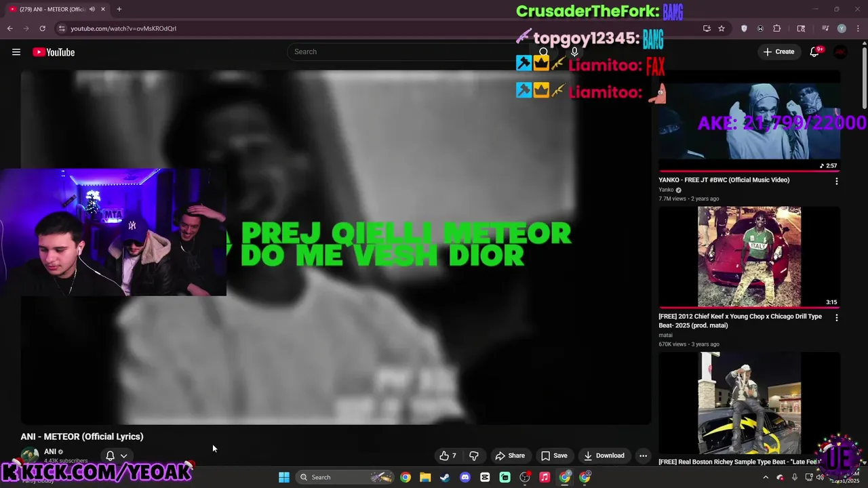Viewport: 868px width, 488px height.
Task: Save the video to a playlist
Action: click(554, 455)
